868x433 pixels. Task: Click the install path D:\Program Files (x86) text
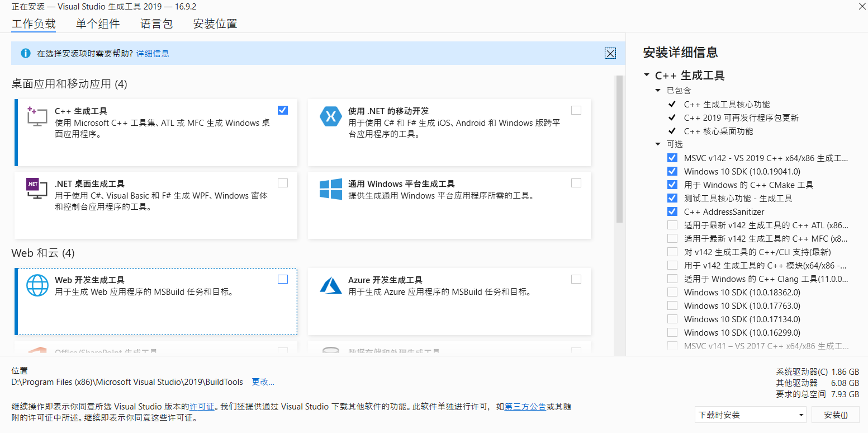(x=127, y=382)
